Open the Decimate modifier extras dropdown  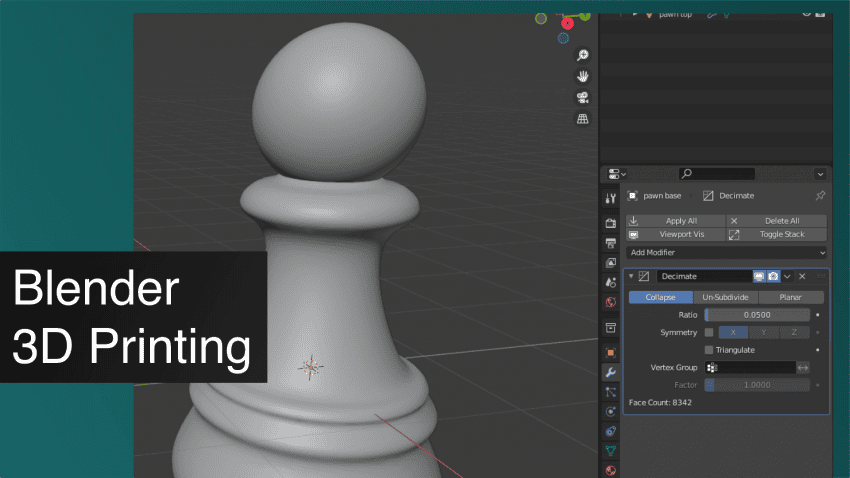click(x=787, y=276)
